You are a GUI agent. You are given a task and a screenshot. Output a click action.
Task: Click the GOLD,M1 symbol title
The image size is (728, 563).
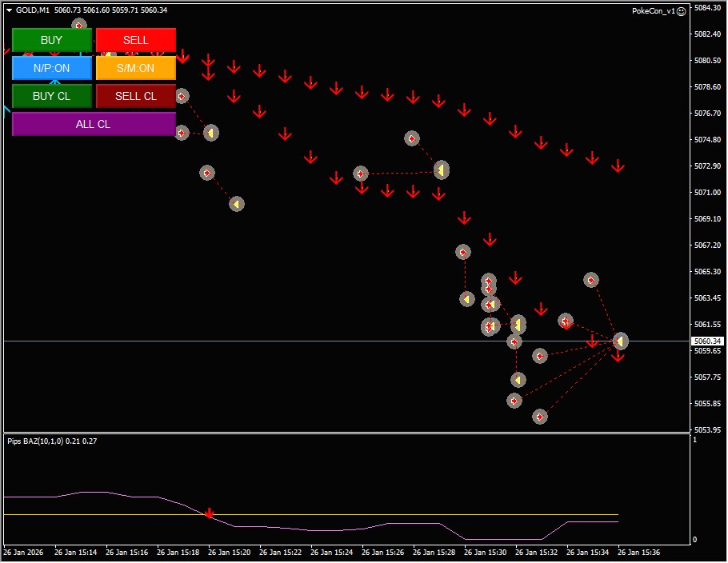(33, 10)
